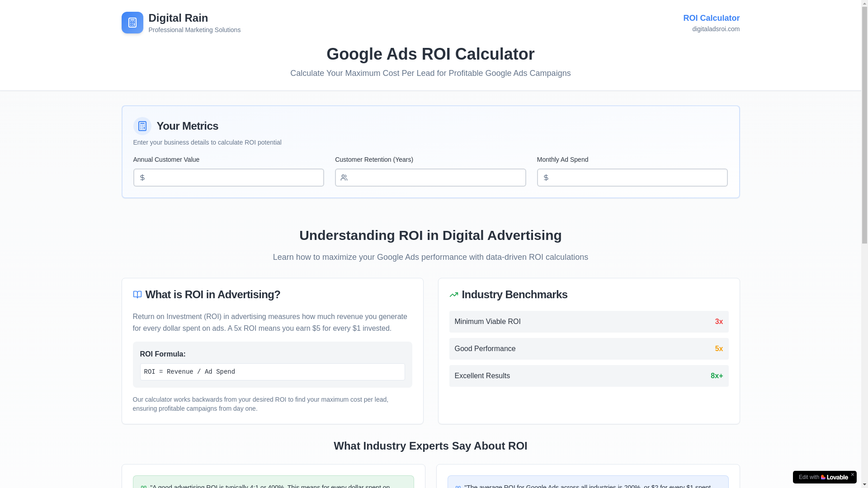868x488 pixels.
Task: Focus the Customer Retention (Years) input
Action: 430,178
